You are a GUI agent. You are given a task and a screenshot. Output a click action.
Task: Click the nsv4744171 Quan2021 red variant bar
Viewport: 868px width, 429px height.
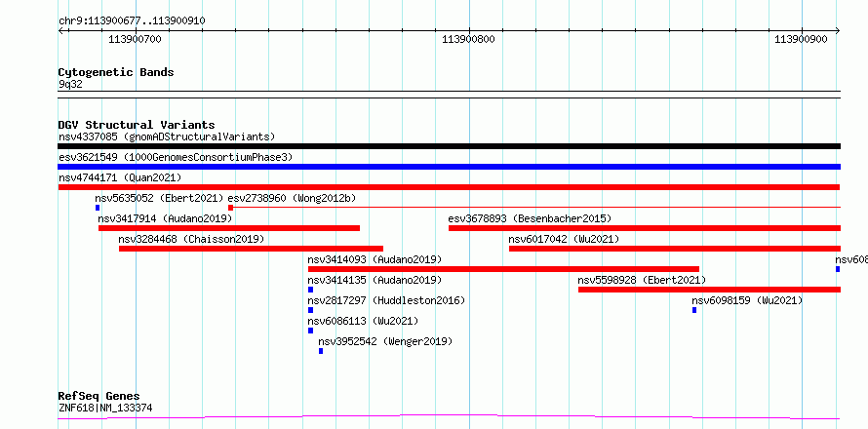tap(449, 187)
